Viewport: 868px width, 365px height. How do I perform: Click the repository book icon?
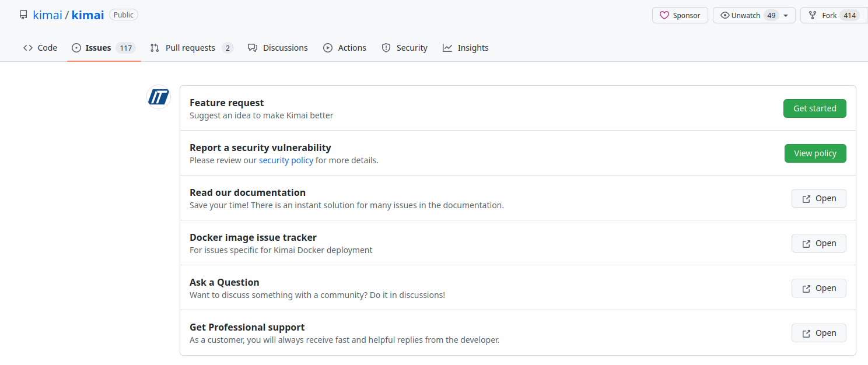(x=23, y=15)
